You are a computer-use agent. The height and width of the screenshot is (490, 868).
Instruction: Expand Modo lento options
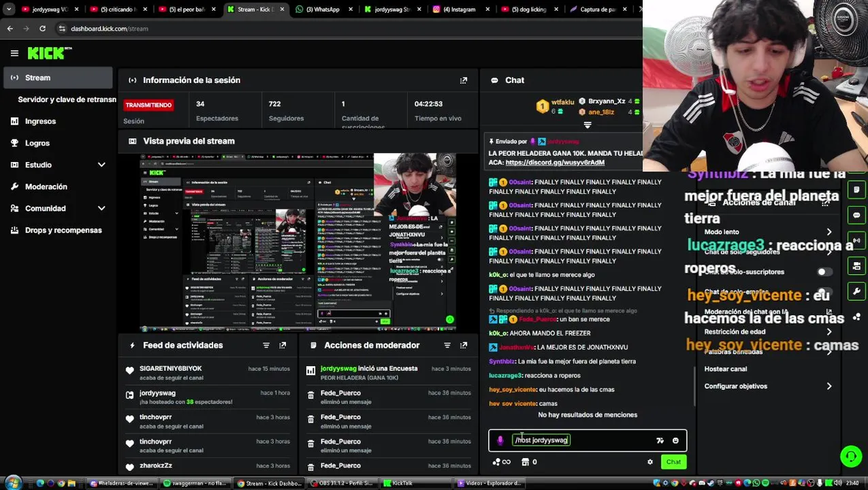(x=829, y=232)
